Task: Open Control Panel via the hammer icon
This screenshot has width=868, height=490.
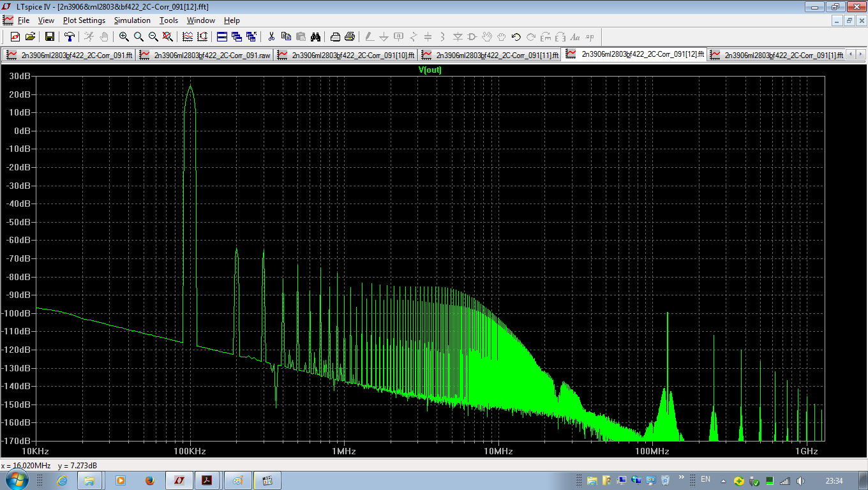Action: click(x=70, y=37)
